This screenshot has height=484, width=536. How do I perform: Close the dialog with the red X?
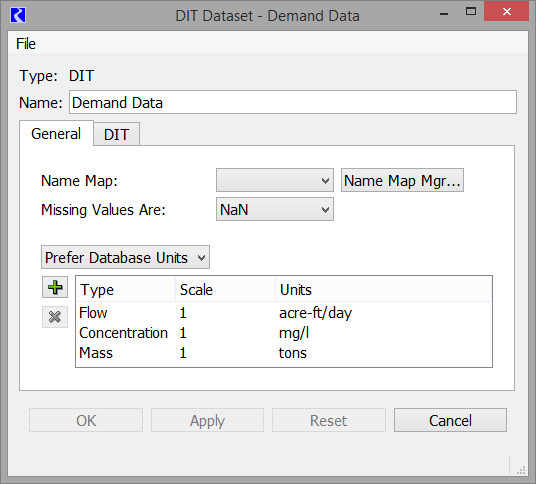[506, 12]
